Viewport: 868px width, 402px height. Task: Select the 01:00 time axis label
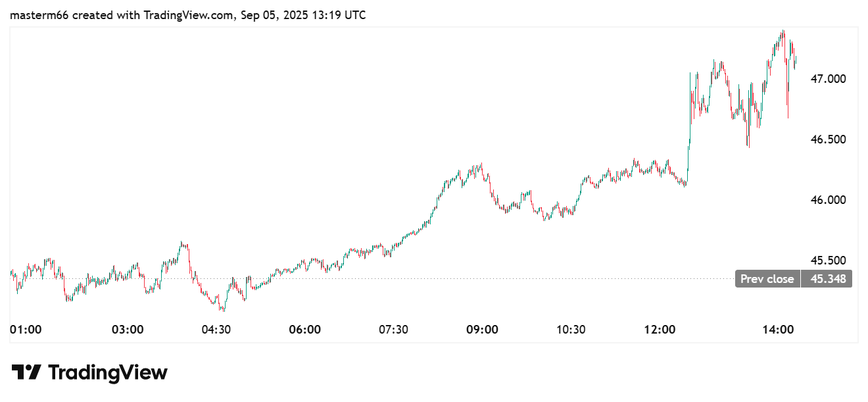(x=26, y=329)
